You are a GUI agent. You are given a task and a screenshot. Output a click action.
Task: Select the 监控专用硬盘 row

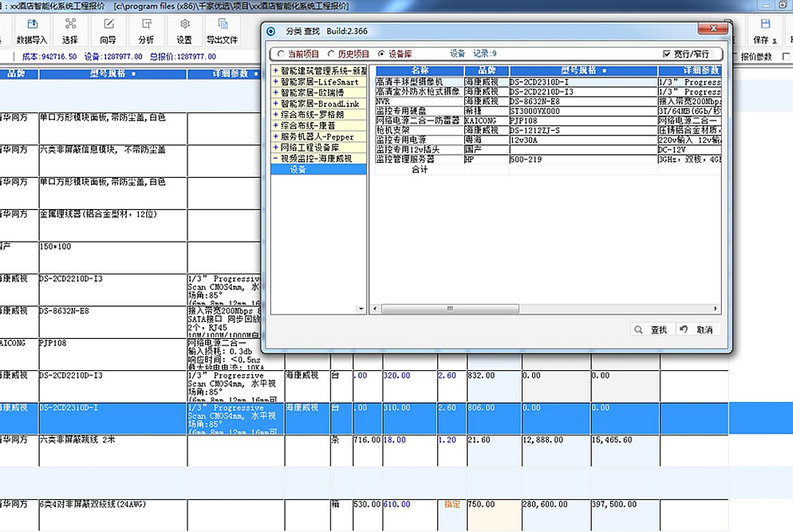tap(548, 111)
